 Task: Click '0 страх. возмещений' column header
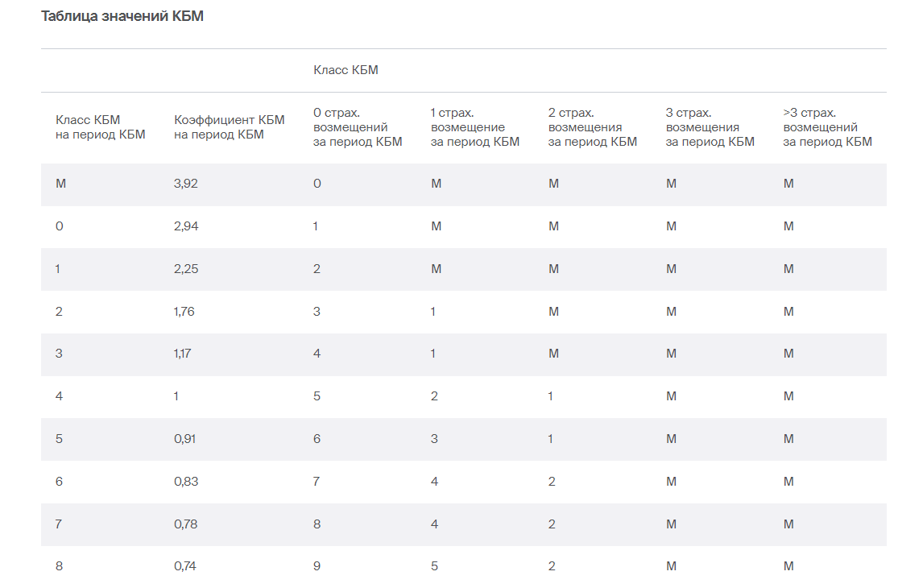(358, 127)
